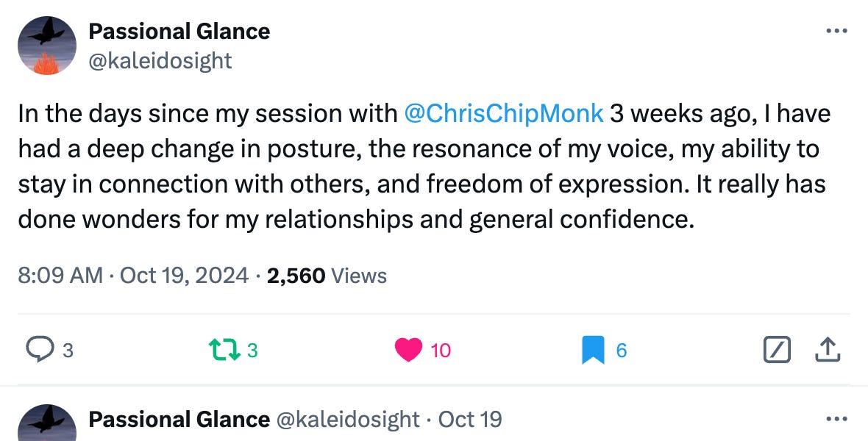This screenshot has height=441, width=868.
Task: Share the post using the upload arrow icon
Action: coord(828,351)
